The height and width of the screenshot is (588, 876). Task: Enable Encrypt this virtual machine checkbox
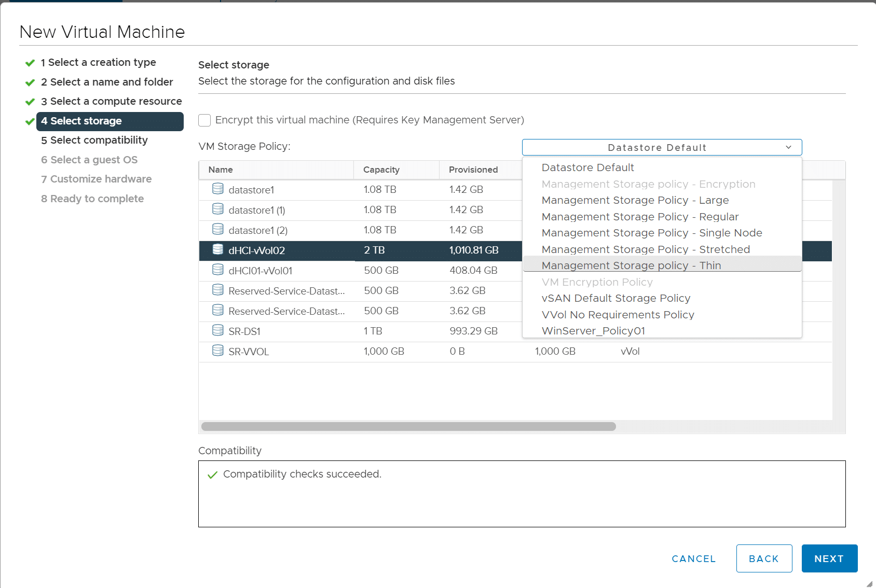point(204,120)
